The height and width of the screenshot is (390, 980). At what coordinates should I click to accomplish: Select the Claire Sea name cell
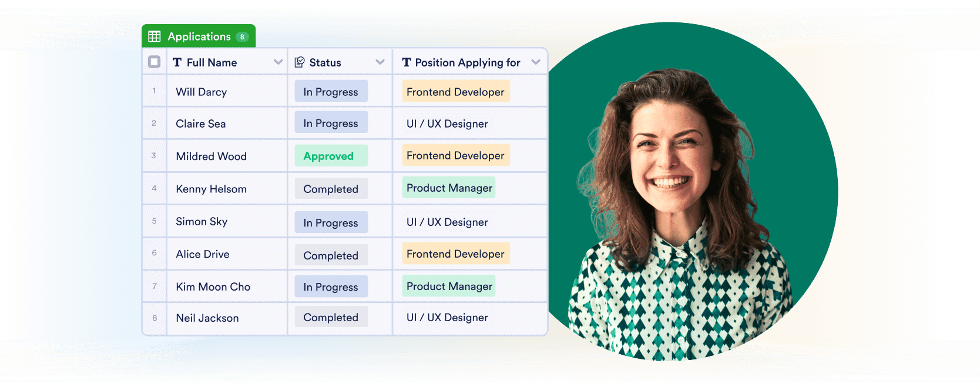[227, 123]
